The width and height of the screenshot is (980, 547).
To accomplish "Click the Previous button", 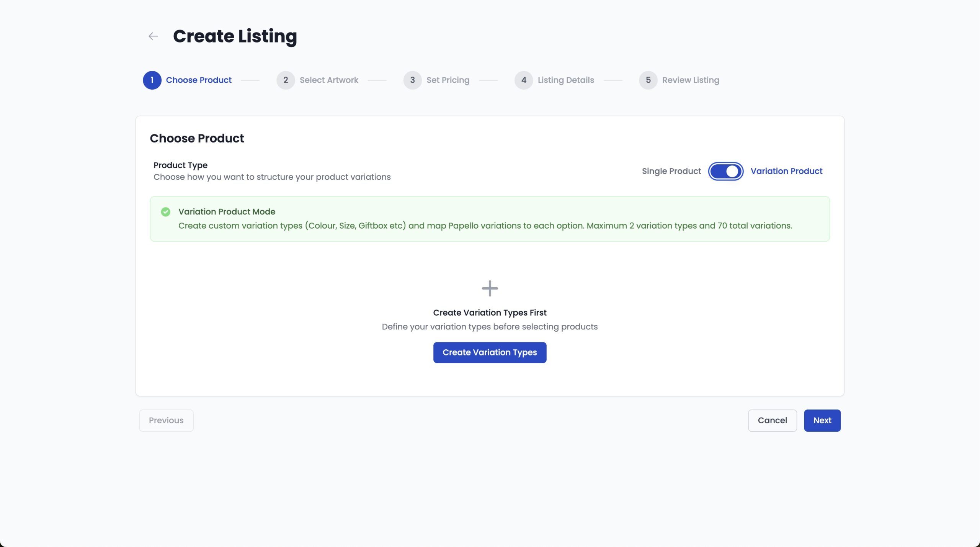I will pos(166,420).
